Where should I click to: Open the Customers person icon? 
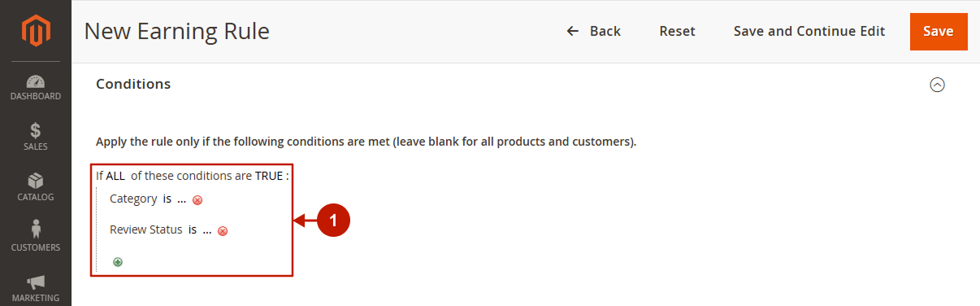35,230
